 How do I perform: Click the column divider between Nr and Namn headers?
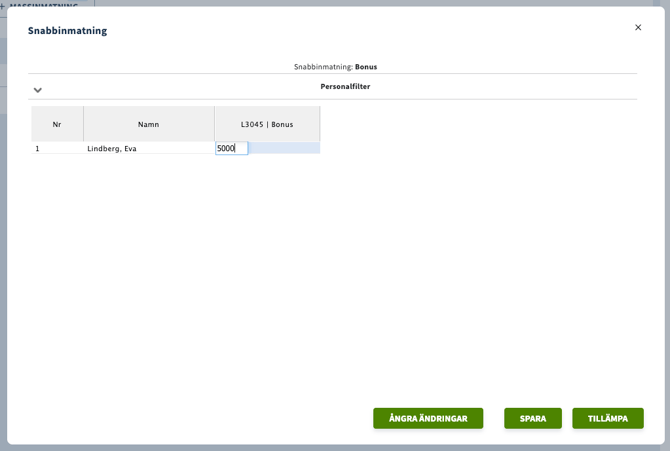[x=83, y=124]
